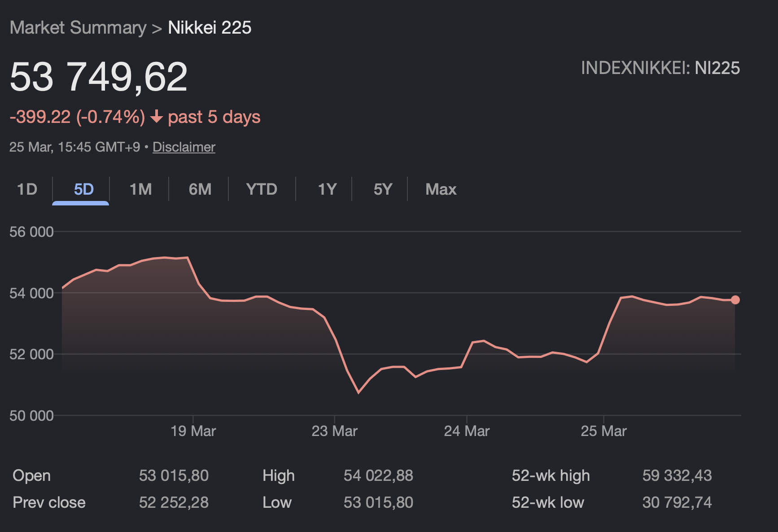Click the 25 Mar, 15:45 GMT+9 timestamp
Screen dimensions: 778x532
coord(74,147)
